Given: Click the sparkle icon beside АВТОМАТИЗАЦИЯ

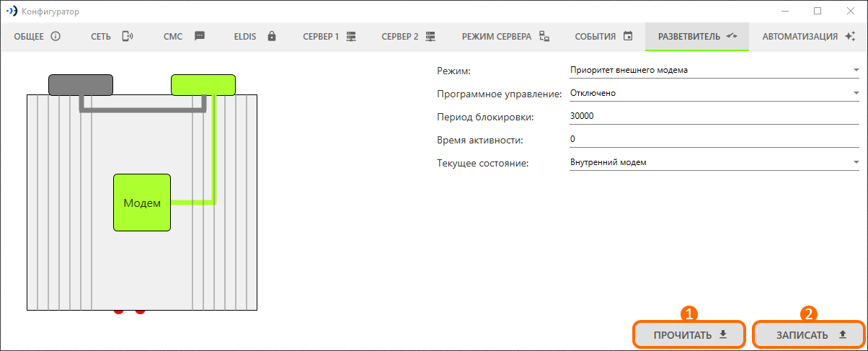Looking at the screenshot, I should [x=849, y=36].
